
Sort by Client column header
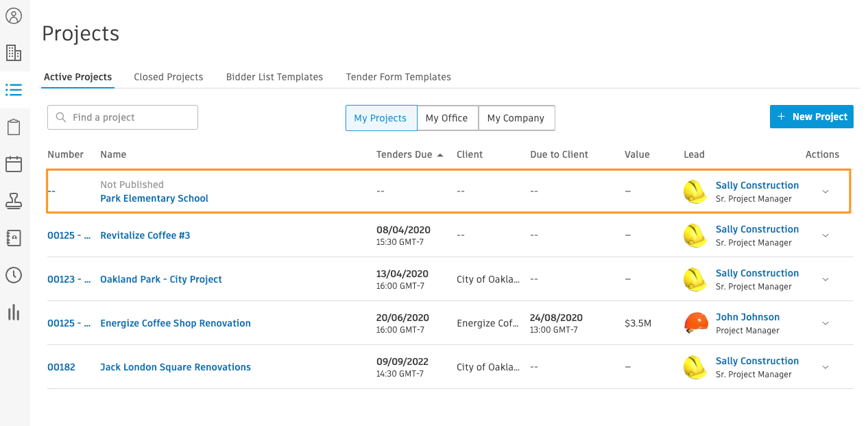click(x=470, y=154)
